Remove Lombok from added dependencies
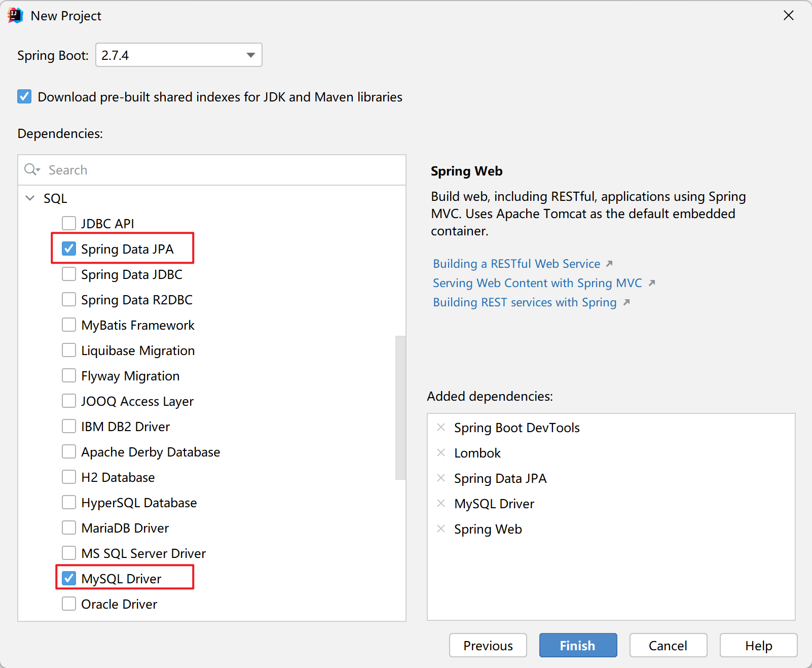 tap(441, 452)
